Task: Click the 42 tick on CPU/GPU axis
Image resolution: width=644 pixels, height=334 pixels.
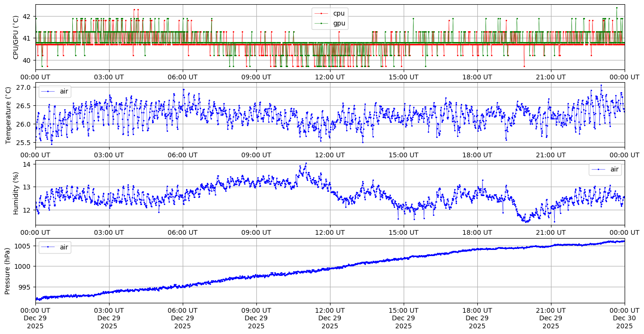Action: point(26,17)
